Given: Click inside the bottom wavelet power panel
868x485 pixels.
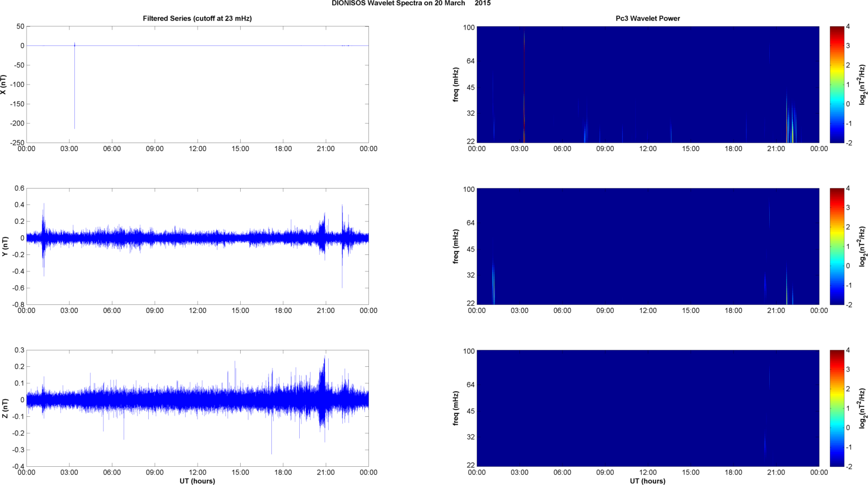Looking at the screenshot, I should (x=648, y=408).
